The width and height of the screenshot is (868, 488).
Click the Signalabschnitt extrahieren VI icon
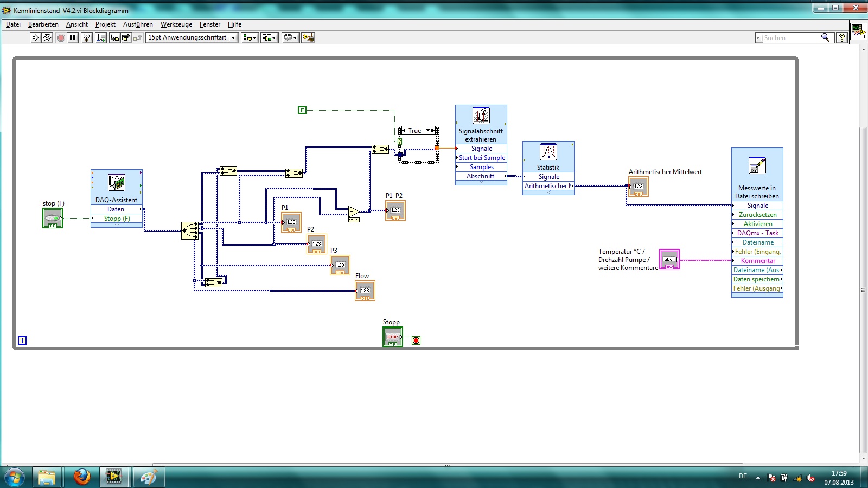click(x=481, y=115)
